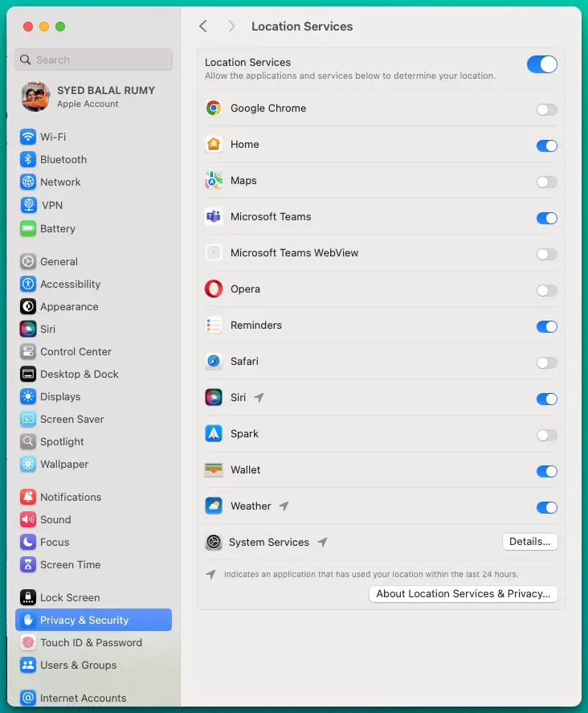
Task: Open System Services Details button
Action: pyautogui.click(x=529, y=542)
